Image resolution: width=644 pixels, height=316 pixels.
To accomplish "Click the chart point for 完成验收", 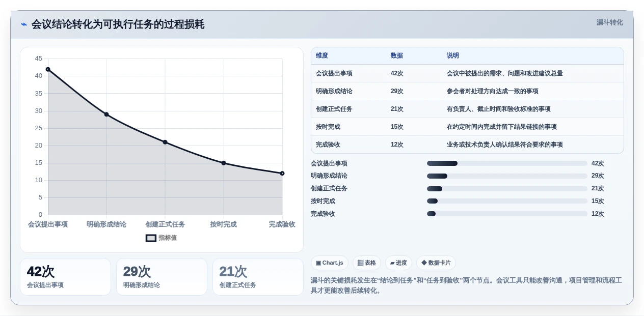I will tap(282, 174).
